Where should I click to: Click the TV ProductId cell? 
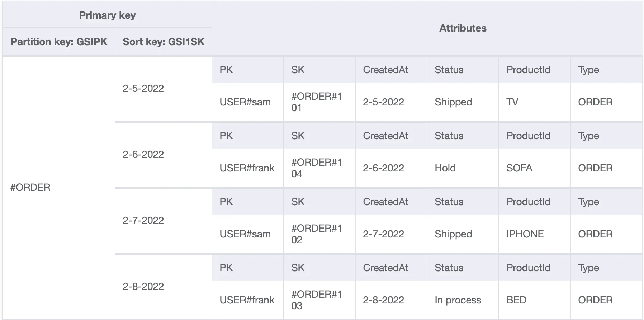[535, 102]
